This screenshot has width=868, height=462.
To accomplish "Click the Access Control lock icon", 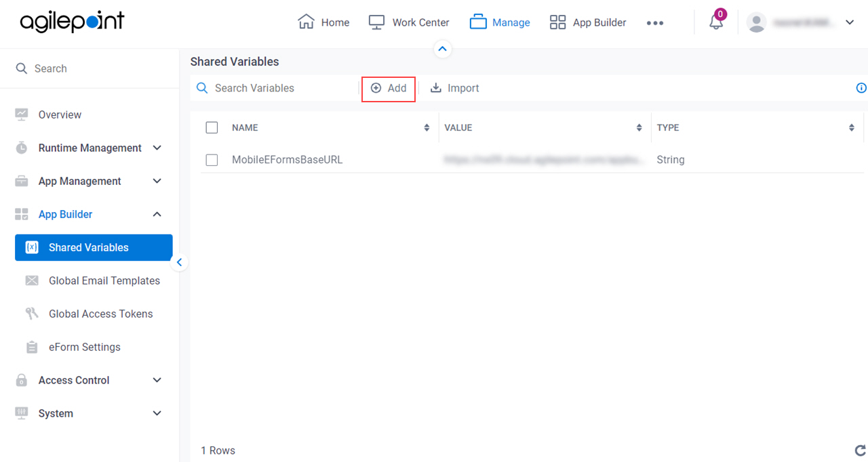I will pos(22,380).
